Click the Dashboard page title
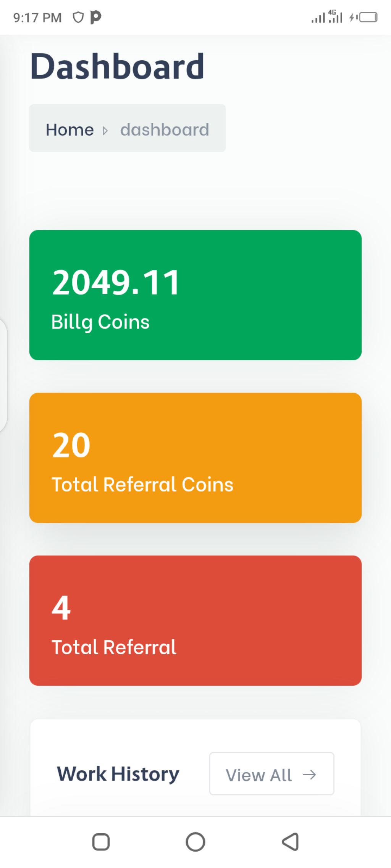This screenshot has height=868, width=391. tap(118, 66)
